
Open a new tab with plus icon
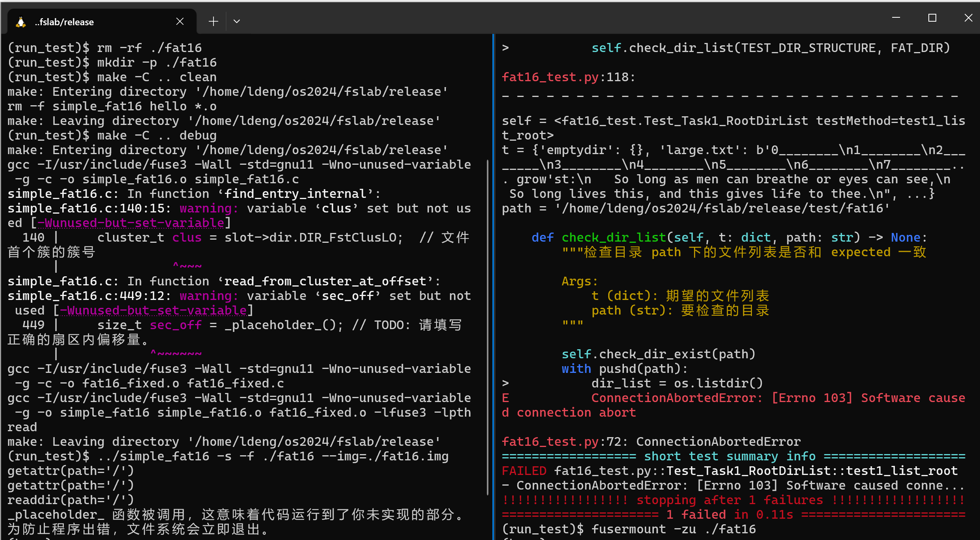(x=213, y=21)
